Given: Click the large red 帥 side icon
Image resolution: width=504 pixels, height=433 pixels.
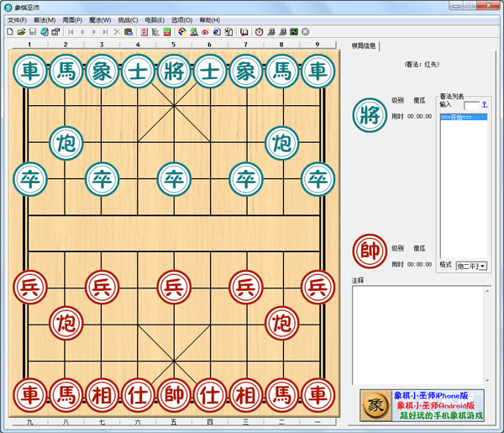Looking at the screenshot, I should pos(370,251).
